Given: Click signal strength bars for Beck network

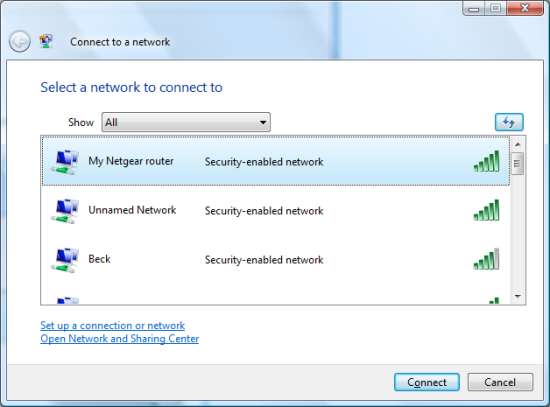Looking at the screenshot, I should click(486, 259).
